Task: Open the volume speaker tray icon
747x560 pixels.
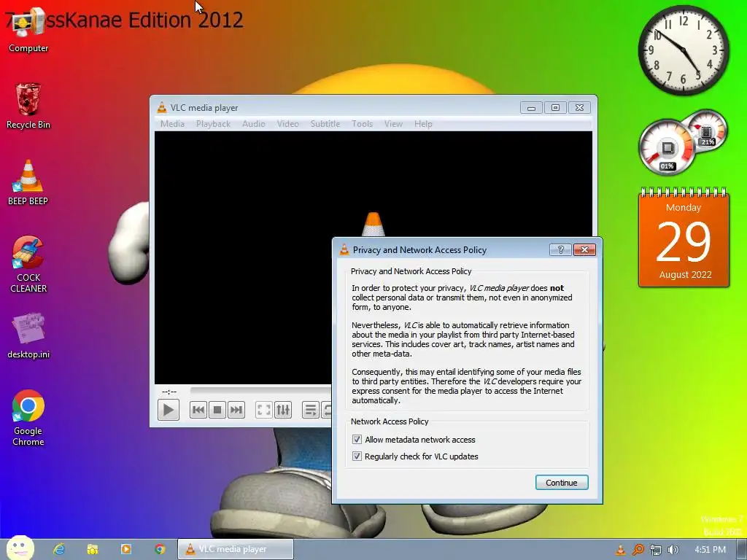Action: click(x=673, y=550)
